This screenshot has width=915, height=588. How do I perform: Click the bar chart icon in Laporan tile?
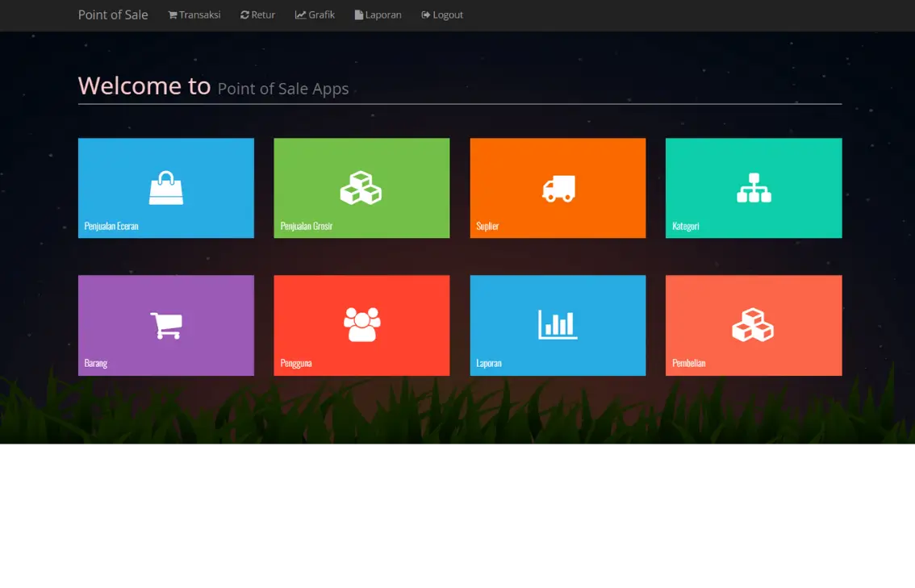(558, 325)
